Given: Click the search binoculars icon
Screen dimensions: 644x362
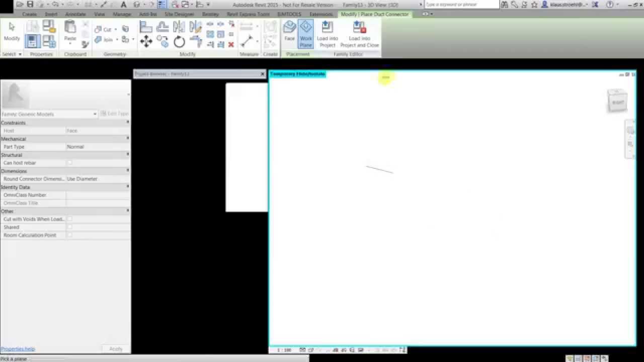Looking at the screenshot, I should [505, 5].
